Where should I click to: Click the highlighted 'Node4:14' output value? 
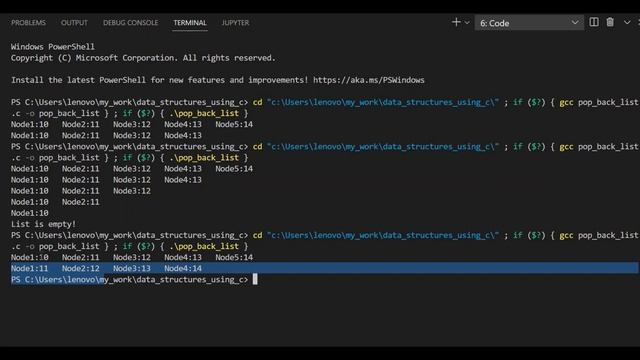(183, 269)
